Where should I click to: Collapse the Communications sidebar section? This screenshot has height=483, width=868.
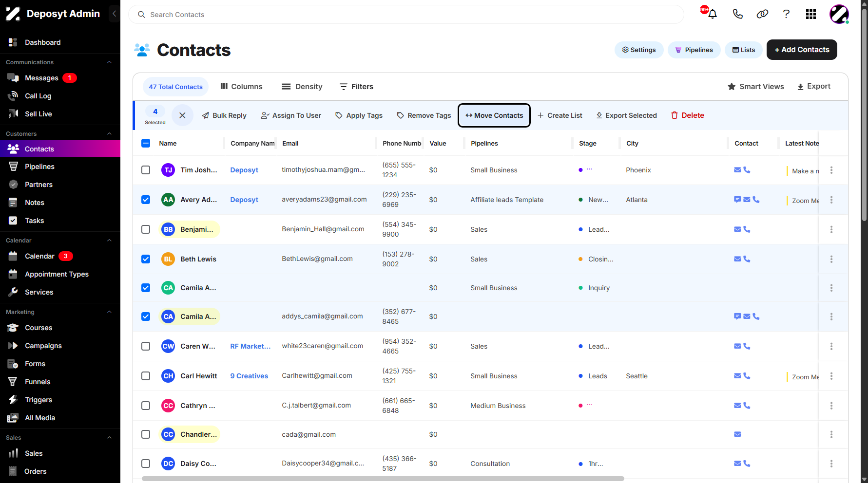pyautogui.click(x=109, y=62)
